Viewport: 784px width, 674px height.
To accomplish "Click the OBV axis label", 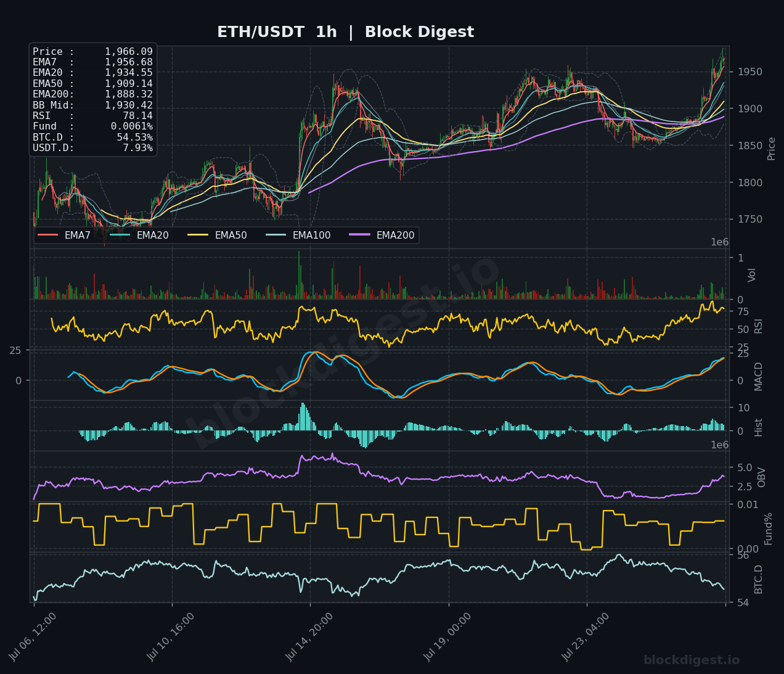I will point(761,477).
